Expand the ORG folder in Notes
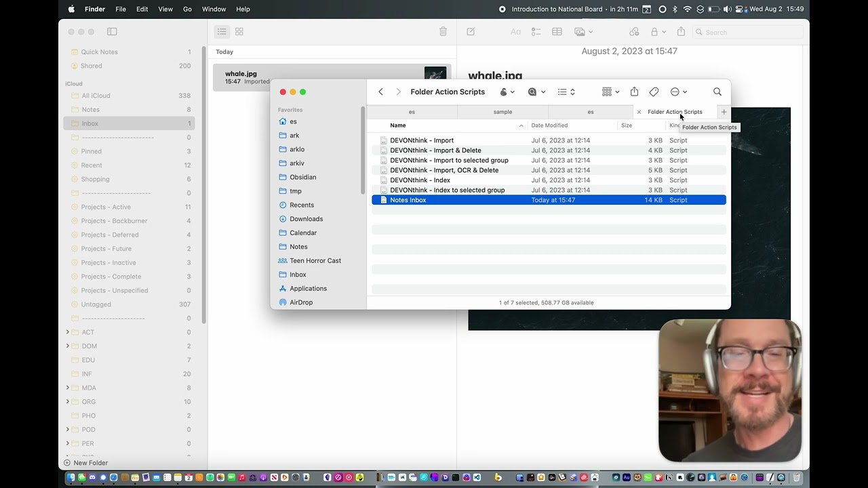This screenshot has height=488, width=868. tap(67, 402)
